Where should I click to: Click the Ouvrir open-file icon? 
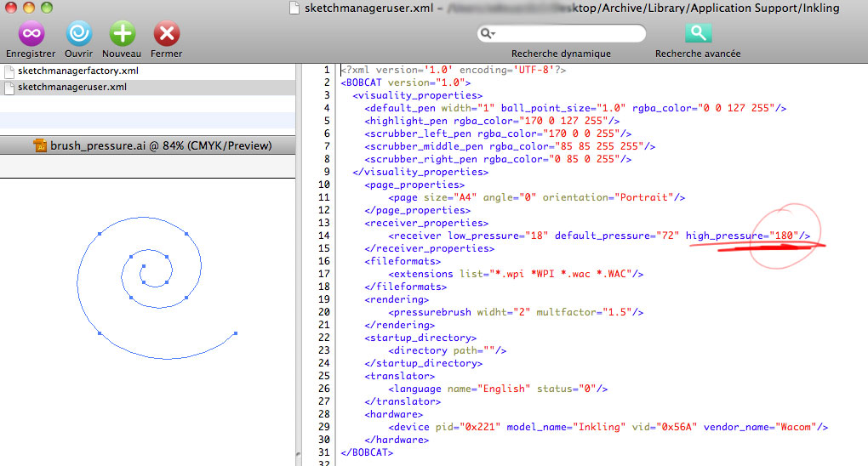78,34
